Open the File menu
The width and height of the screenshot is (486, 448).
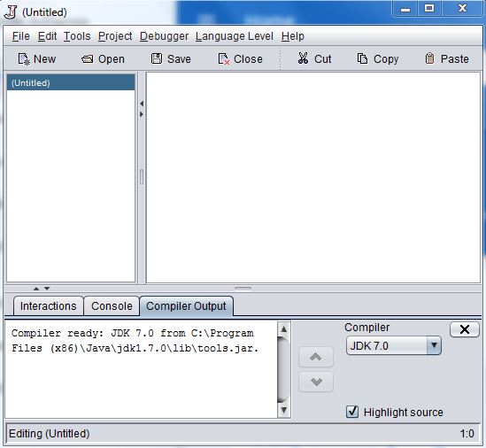[20, 36]
